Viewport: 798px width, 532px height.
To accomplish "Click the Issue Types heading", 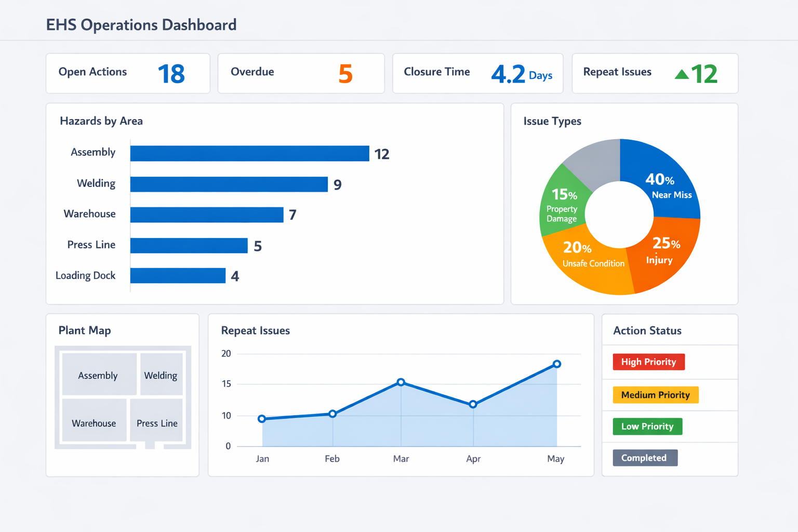I will click(552, 121).
